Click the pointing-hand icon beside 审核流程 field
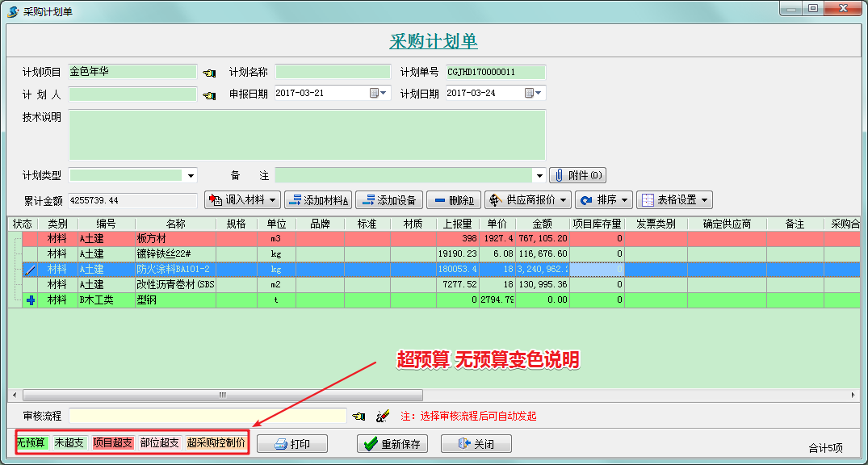 pos(359,416)
